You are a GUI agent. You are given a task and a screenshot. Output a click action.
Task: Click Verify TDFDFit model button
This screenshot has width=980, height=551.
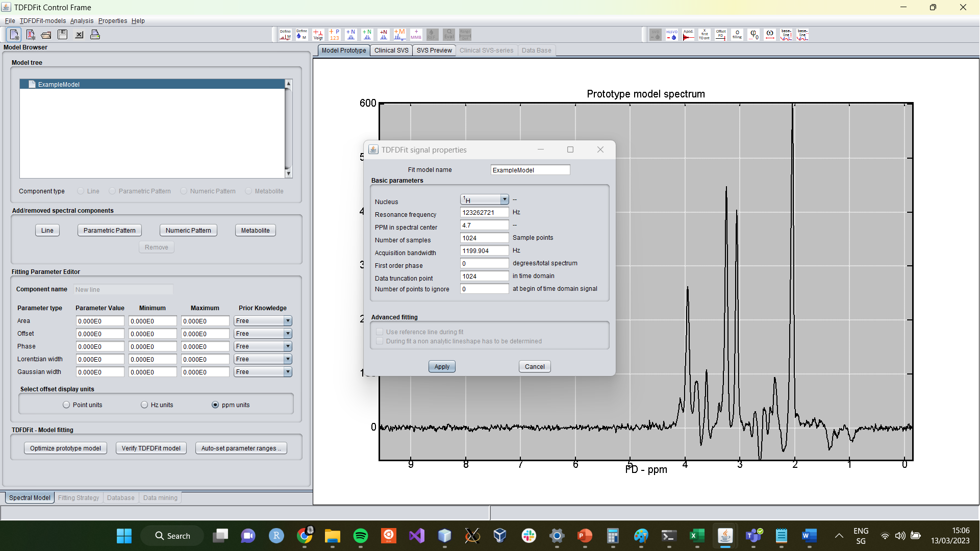[151, 448]
